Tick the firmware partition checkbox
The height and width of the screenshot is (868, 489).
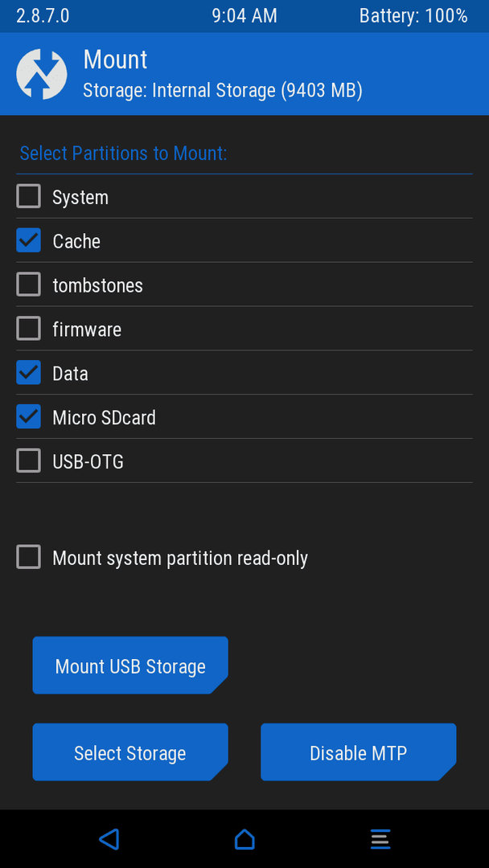tap(28, 329)
